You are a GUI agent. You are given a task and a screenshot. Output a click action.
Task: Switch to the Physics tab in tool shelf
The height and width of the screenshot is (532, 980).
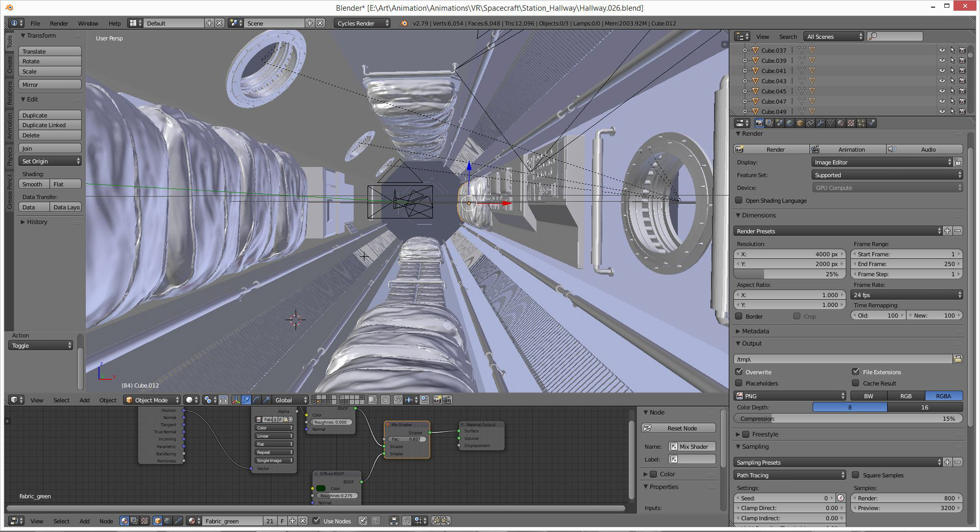point(10,157)
